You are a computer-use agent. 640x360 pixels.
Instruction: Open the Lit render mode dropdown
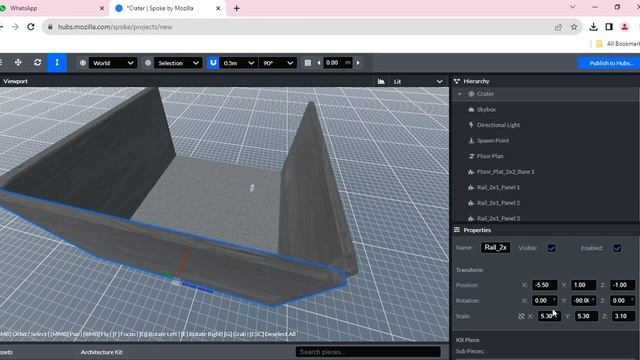point(418,82)
